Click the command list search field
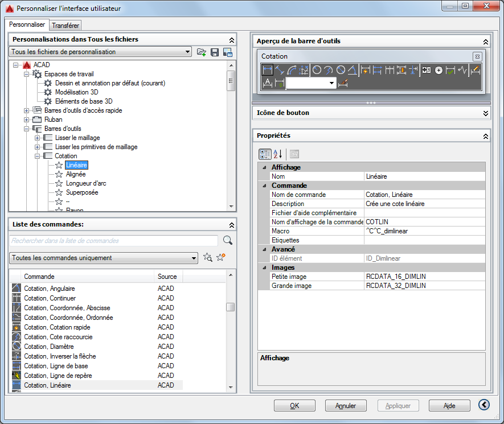 pos(114,241)
